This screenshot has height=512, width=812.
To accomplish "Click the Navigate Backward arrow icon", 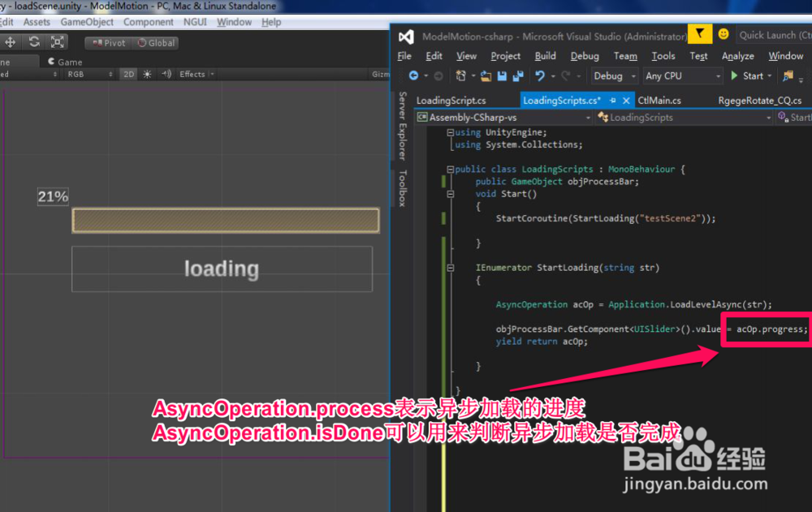I will point(414,75).
